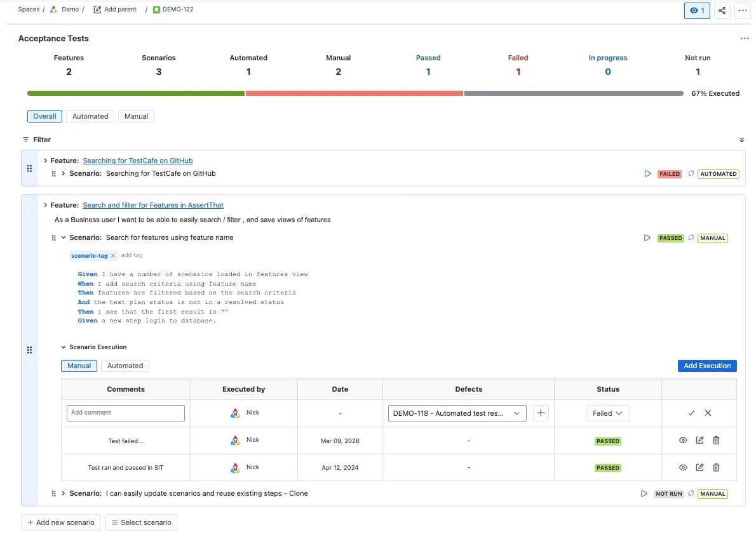Image resolution: width=756 pixels, height=544 pixels.
Task: Run the Searching for TestCafe scenario
Action: pos(647,173)
